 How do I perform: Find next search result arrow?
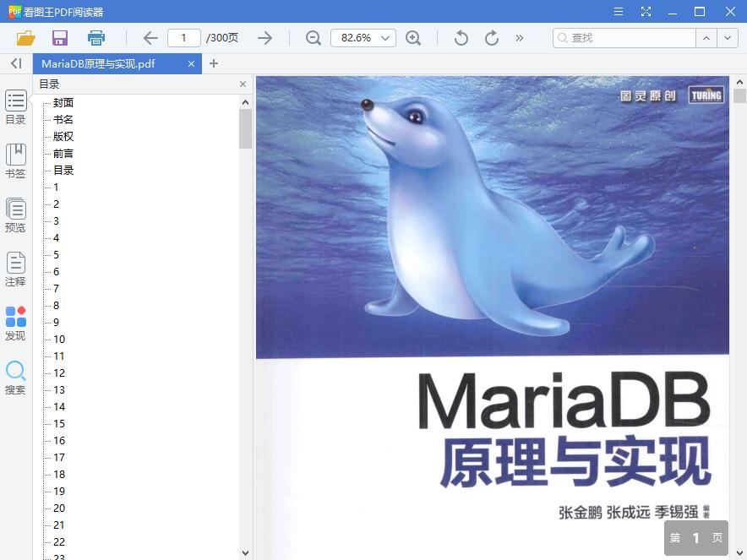[x=728, y=38]
